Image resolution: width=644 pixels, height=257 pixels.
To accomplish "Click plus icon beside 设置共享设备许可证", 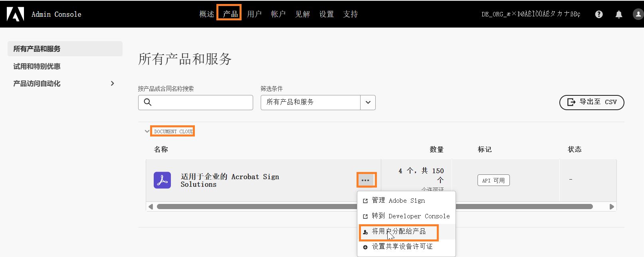I will tap(365, 247).
